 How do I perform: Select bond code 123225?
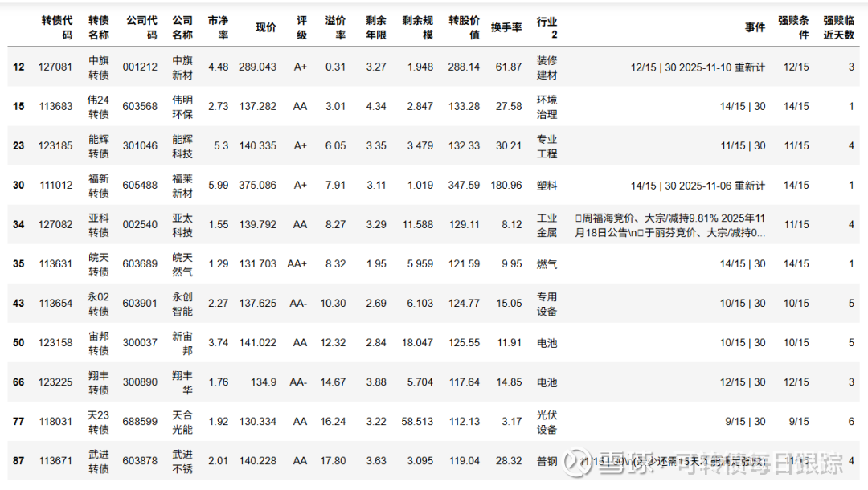point(55,382)
